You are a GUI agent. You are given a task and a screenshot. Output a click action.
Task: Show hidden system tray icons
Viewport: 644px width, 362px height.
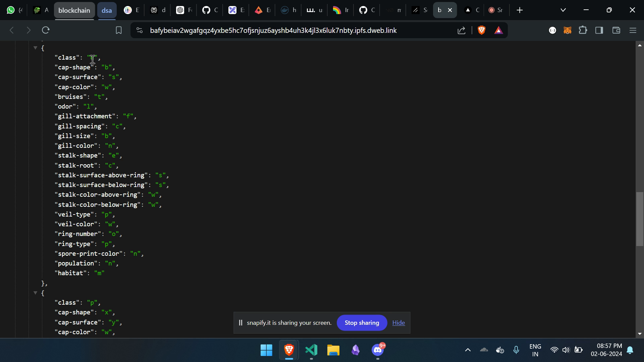click(x=468, y=350)
